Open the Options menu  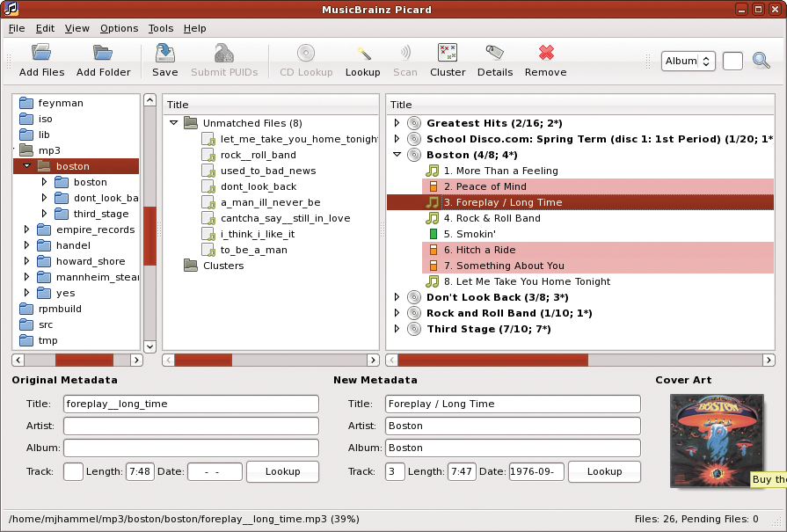119,29
